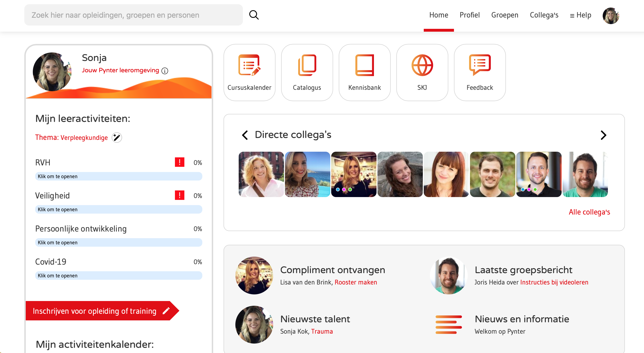This screenshot has height=353, width=644.
Task: Click the Directe collega's heading
Action: click(293, 135)
